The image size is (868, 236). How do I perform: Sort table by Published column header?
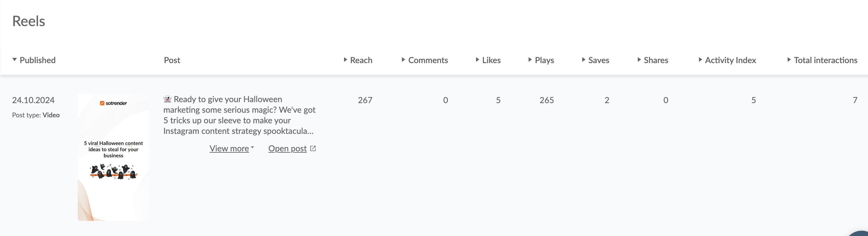pos(37,60)
